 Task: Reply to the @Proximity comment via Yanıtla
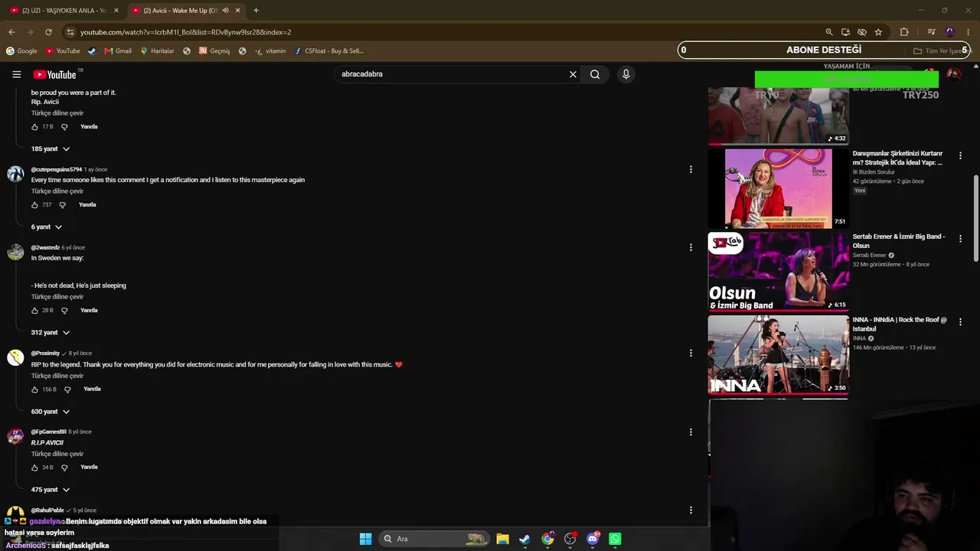click(x=92, y=390)
